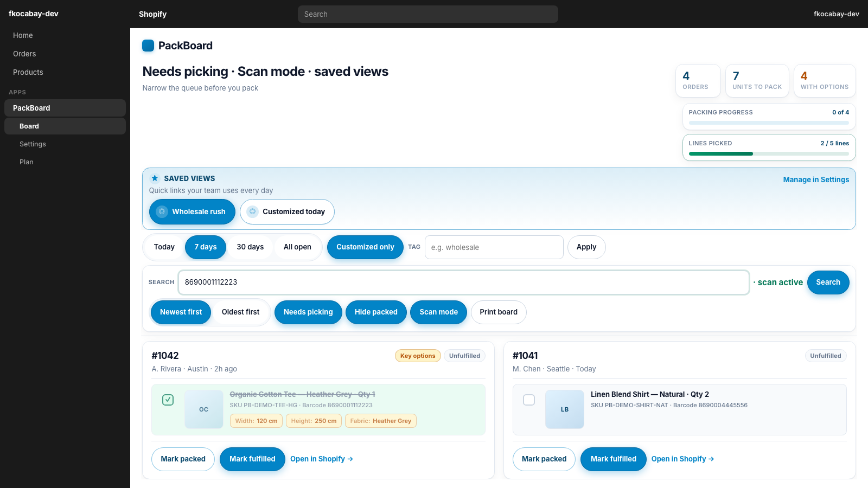
Task: Sort orders Oldest first
Action: pyautogui.click(x=240, y=312)
